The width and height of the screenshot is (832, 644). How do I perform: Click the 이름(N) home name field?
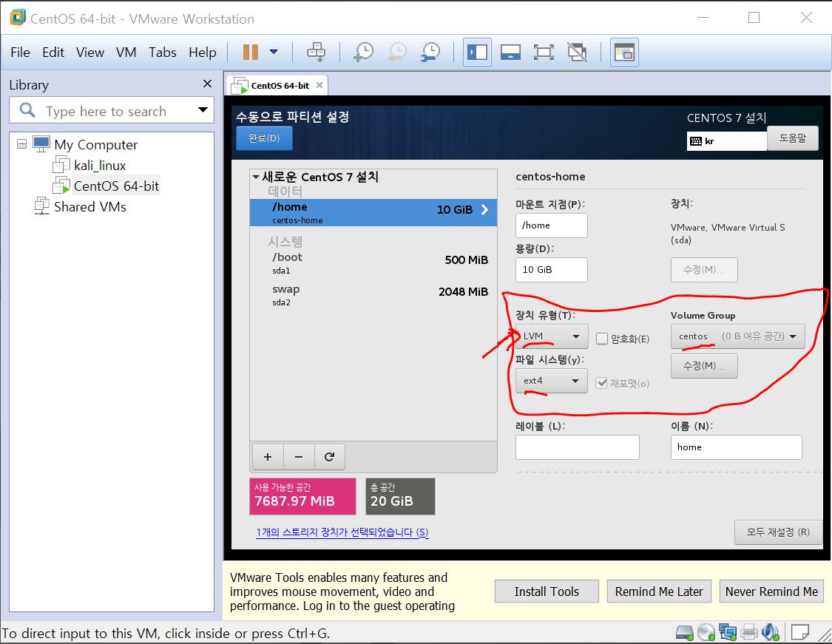(x=736, y=447)
